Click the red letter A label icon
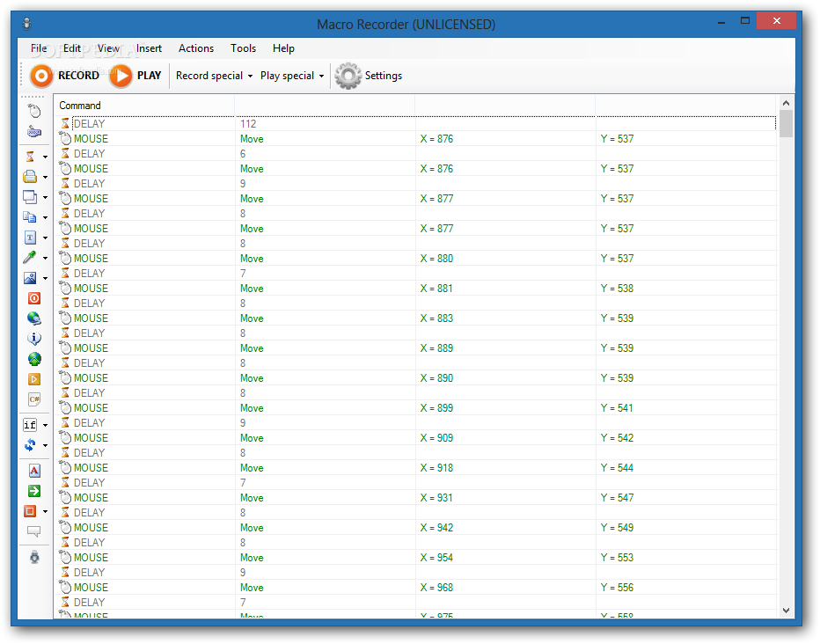Screen dimensions: 820x644 pos(34,471)
